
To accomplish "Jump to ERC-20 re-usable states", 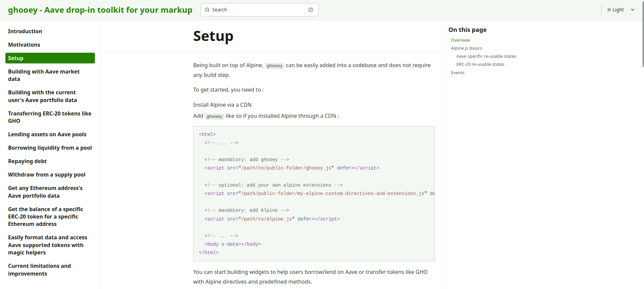I will [x=480, y=64].
